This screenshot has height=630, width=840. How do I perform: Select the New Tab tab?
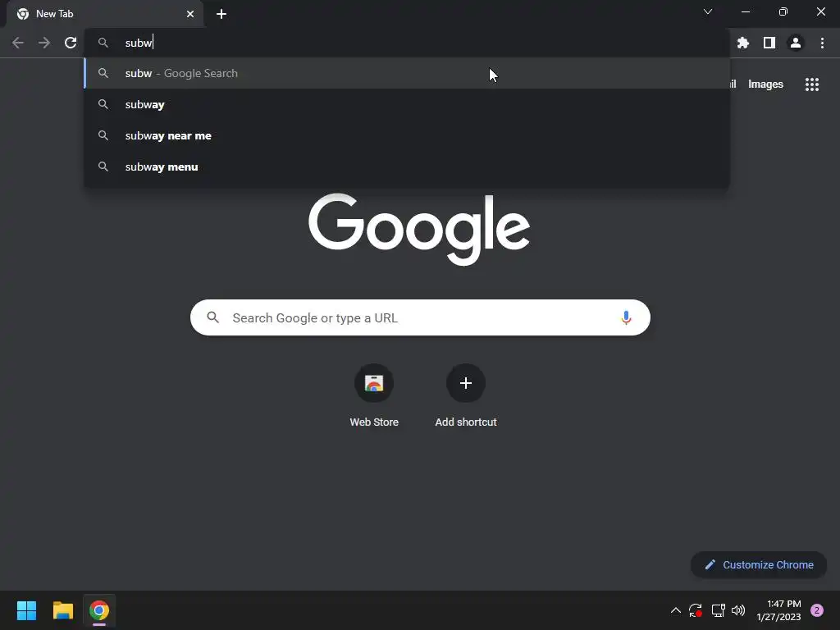104,14
